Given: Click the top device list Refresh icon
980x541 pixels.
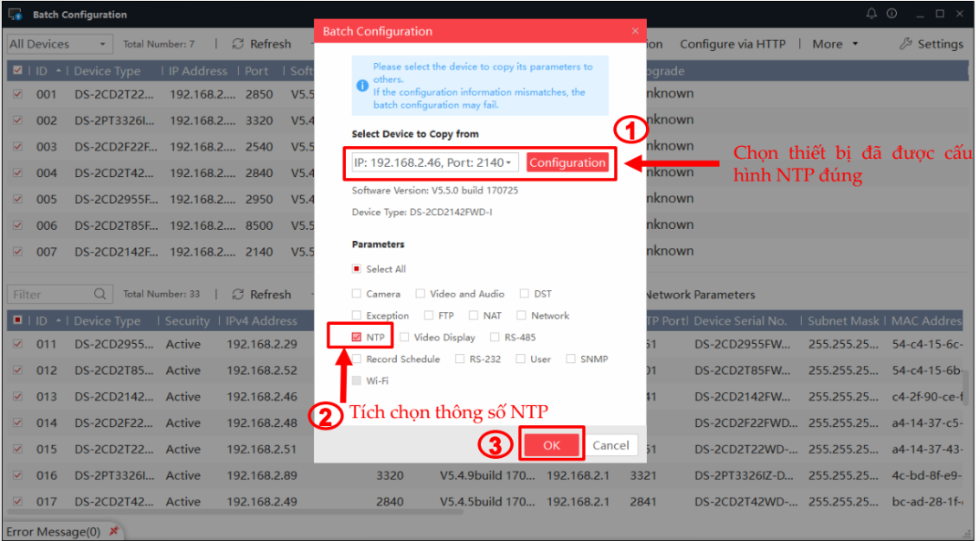Looking at the screenshot, I should pos(238,44).
